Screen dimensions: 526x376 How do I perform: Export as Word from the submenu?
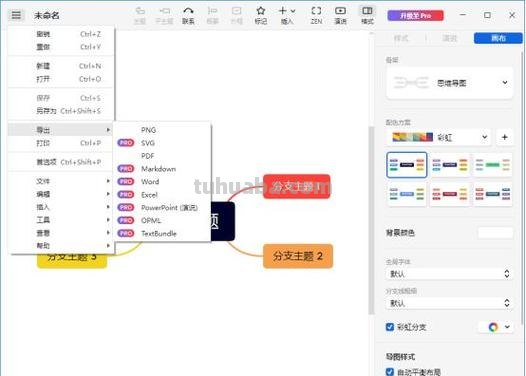click(x=162, y=181)
